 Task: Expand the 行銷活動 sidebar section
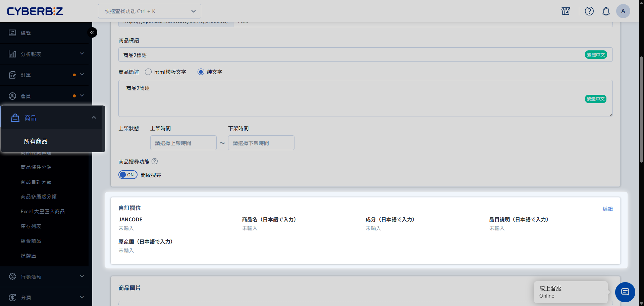click(x=46, y=277)
